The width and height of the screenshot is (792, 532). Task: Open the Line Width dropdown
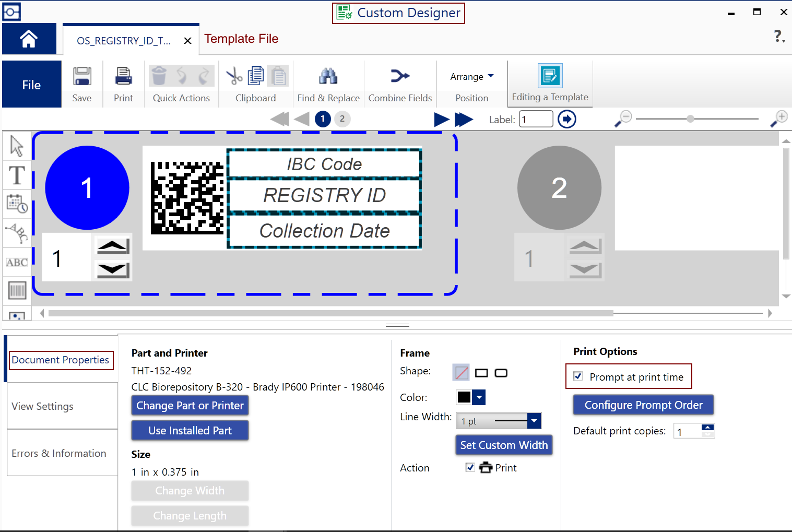pos(534,421)
